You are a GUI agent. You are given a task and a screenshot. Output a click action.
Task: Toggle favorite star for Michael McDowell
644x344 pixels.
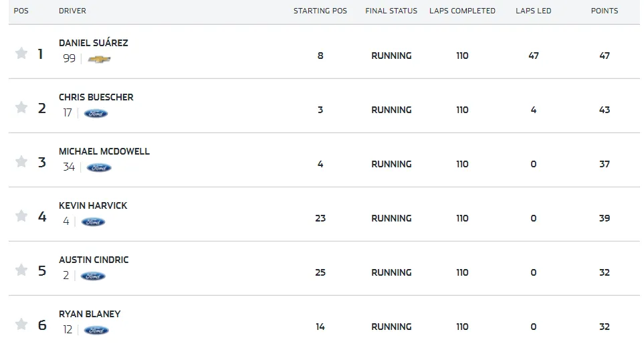pos(21,161)
